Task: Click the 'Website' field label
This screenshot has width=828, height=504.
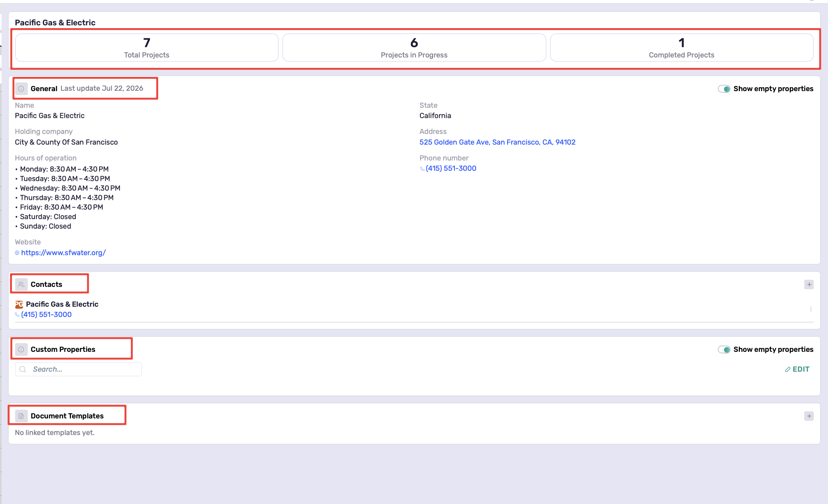Action: click(28, 242)
